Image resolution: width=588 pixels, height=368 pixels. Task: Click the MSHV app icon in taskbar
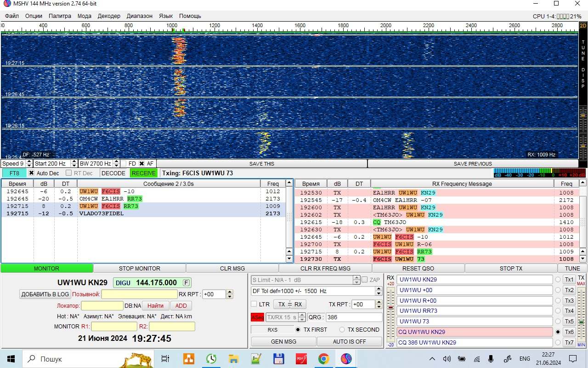pyautogui.click(x=346, y=359)
